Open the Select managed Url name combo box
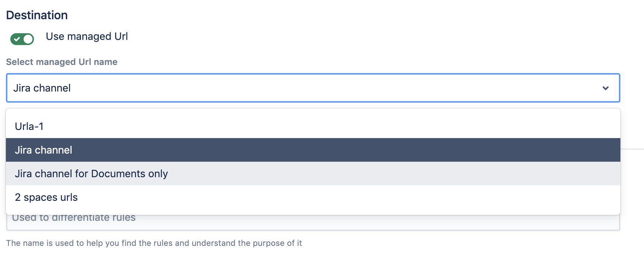 point(313,88)
